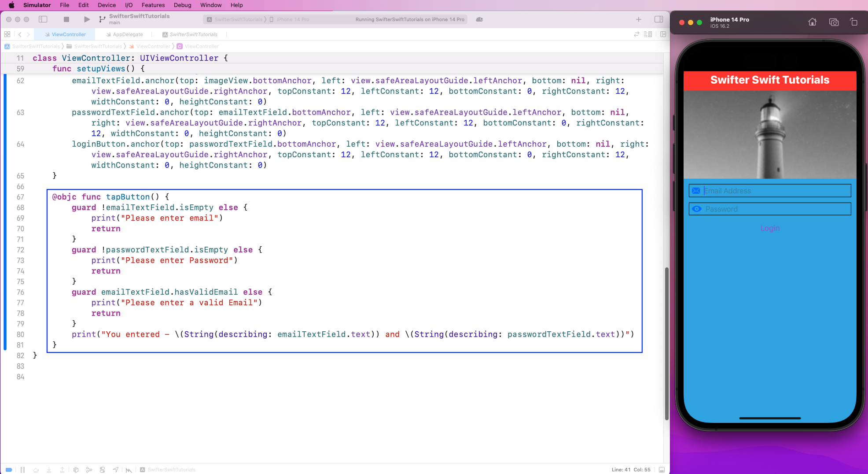Open the main branch source control selector
The image size is (868, 474).
tap(114, 22)
